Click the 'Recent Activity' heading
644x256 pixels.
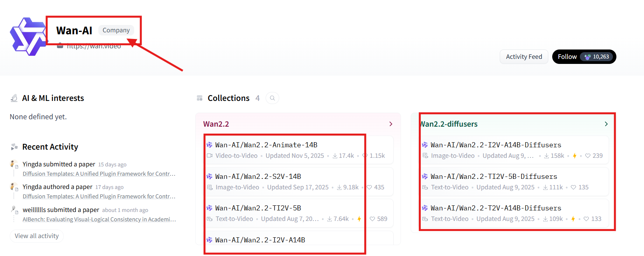[x=50, y=147]
